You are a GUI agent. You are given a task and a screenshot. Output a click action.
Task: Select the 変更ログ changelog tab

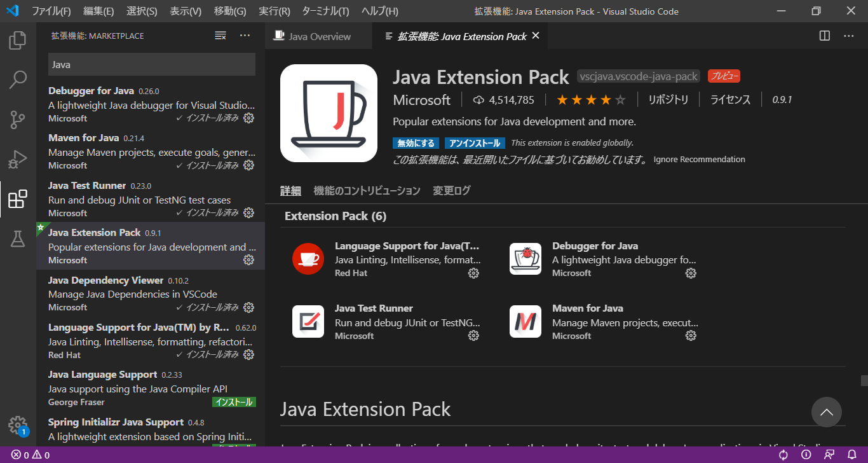tap(452, 191)
